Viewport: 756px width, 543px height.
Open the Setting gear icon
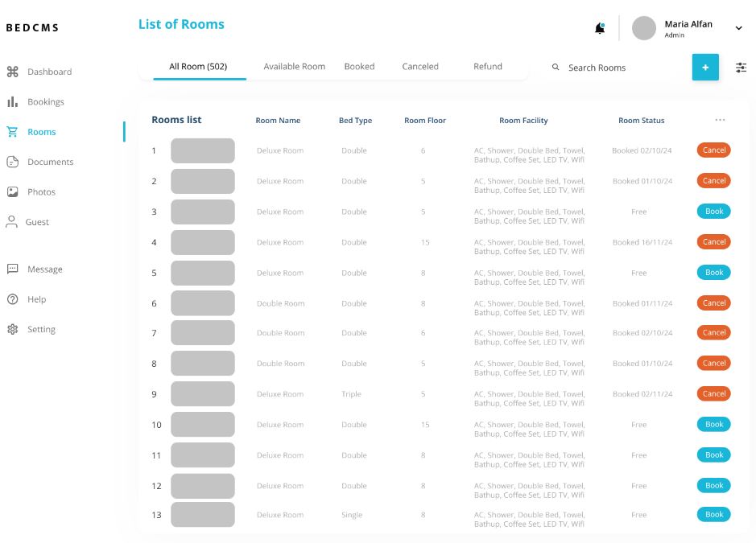pyautogui.click(x=12, y=329)
